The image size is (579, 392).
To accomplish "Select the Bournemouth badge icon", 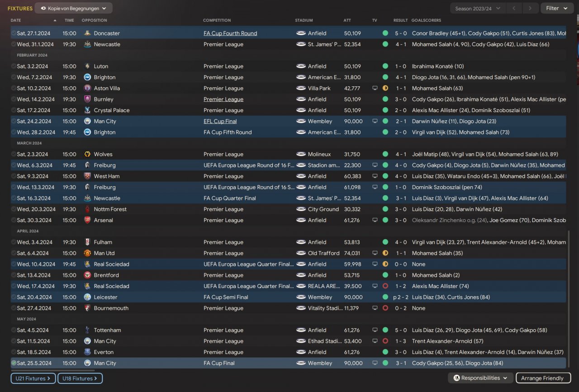I will coord(87,308).
